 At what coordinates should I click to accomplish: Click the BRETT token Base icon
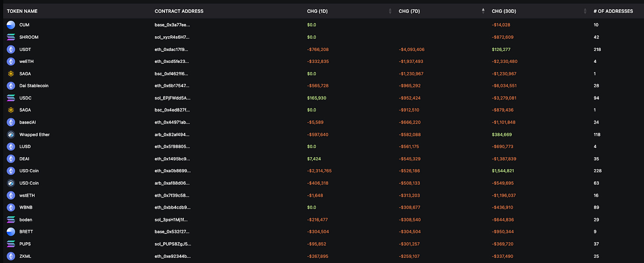point(11,232)
